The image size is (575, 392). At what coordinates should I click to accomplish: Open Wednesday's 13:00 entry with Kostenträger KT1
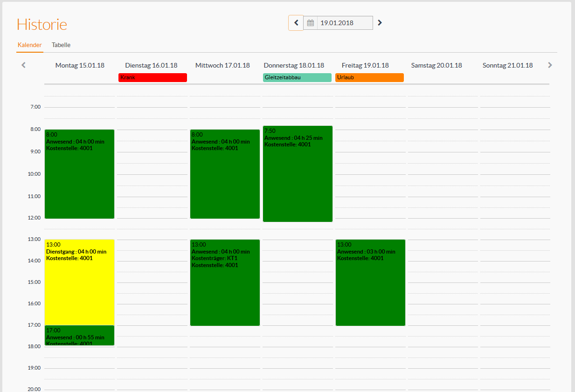225,282
